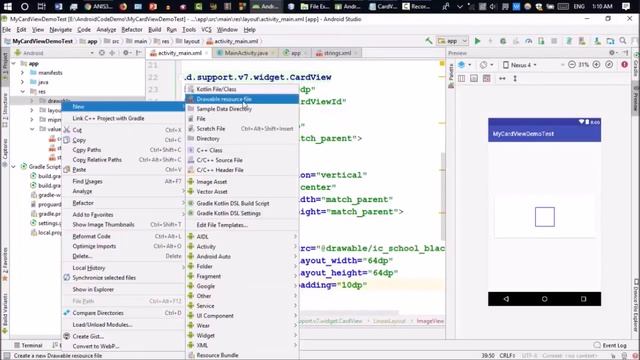Collapse the Gradle Scripts node
This screenshot has width=640, height=360.
(x=14, y=167)
